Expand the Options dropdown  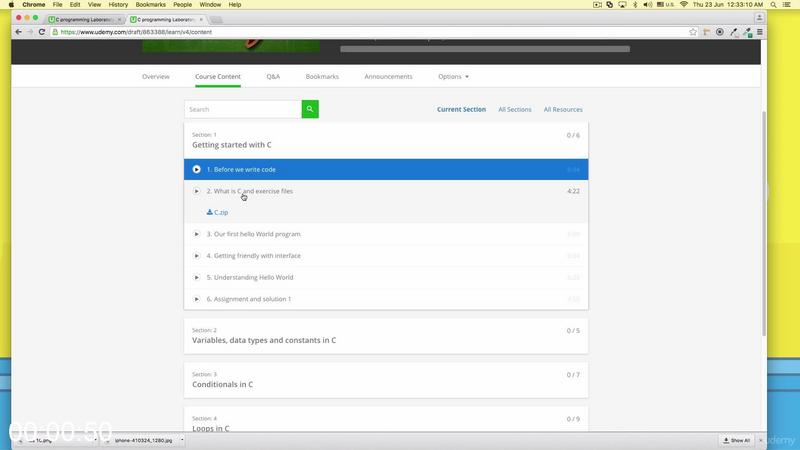click(453, 77)
